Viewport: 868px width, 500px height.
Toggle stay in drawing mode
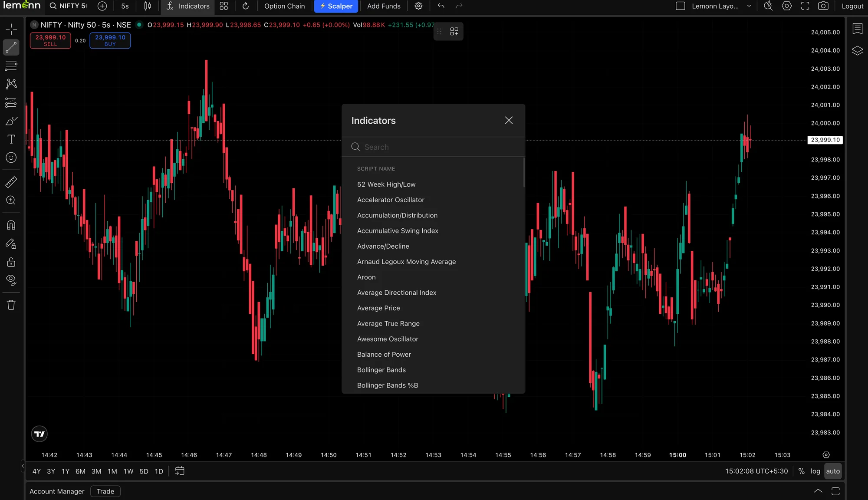(x=11, y=244)
